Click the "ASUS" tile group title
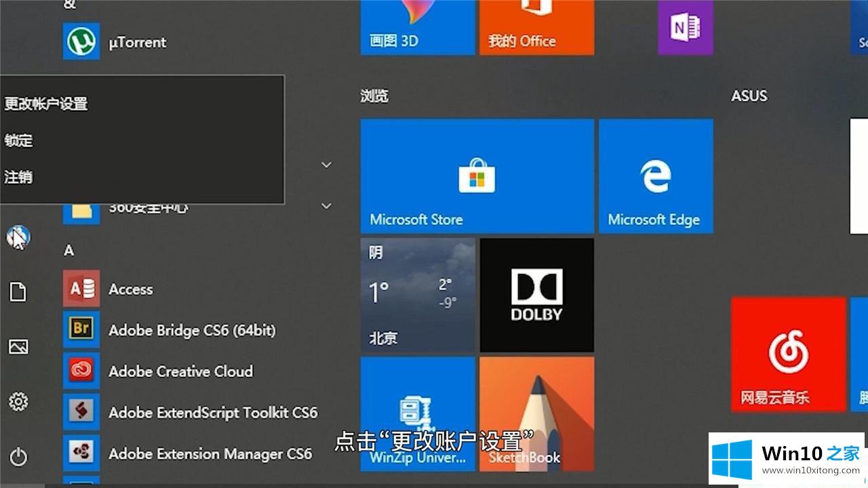The height and width of the screenshot is (488, 868). (749, 96)
